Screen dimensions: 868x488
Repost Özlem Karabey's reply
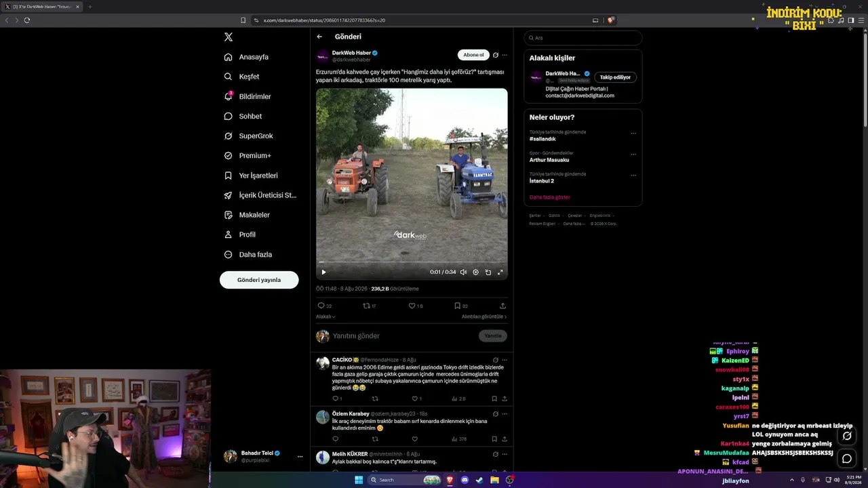375,439
